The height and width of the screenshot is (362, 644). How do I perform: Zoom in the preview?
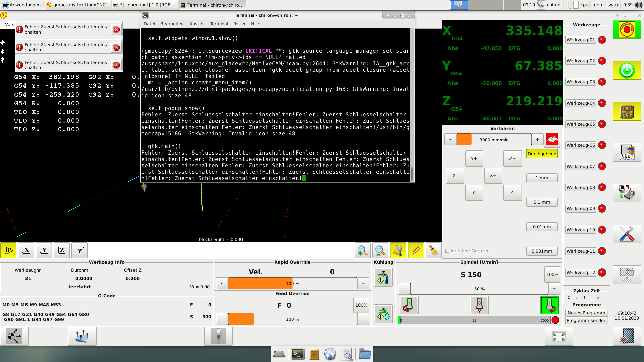(362, 250)
